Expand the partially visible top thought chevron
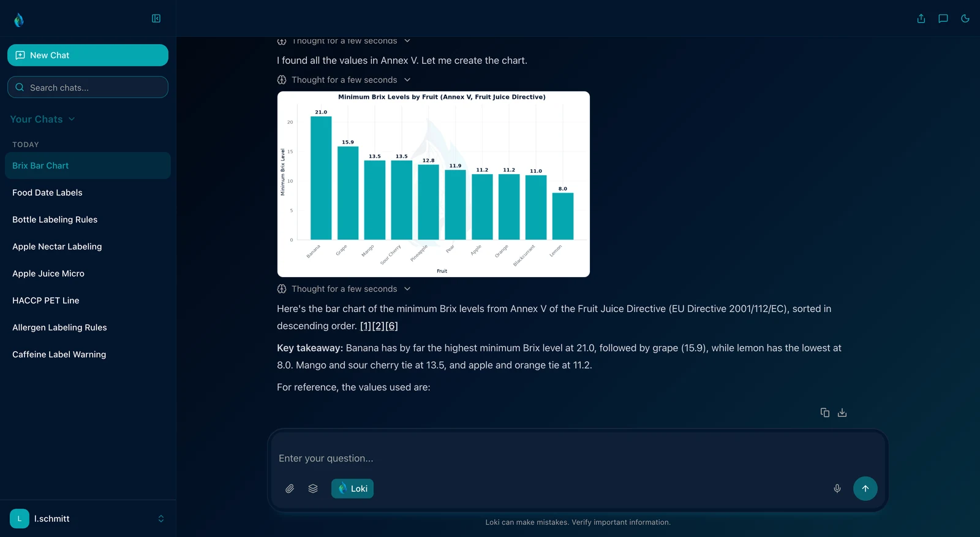 point(407,41)
